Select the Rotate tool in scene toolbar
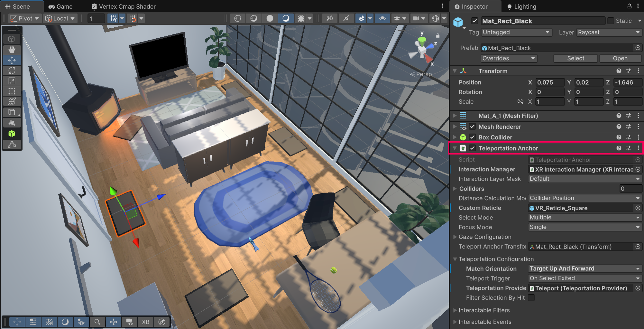Viewport: 644px width, 329px height. tap(12, 70)
